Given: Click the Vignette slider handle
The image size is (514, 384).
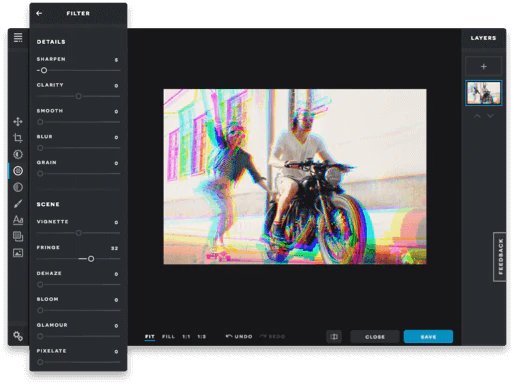Looking at the screenshot, I should 78,233.
